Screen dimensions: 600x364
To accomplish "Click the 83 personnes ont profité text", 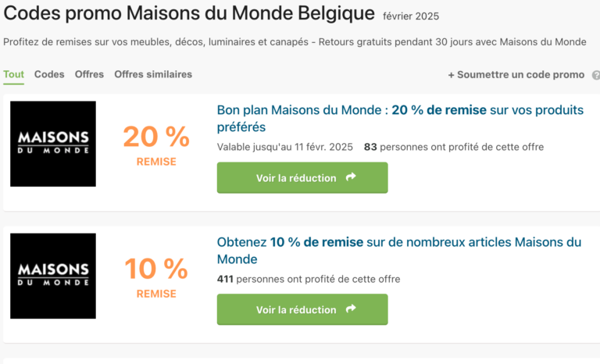I will tap(454, 147).
